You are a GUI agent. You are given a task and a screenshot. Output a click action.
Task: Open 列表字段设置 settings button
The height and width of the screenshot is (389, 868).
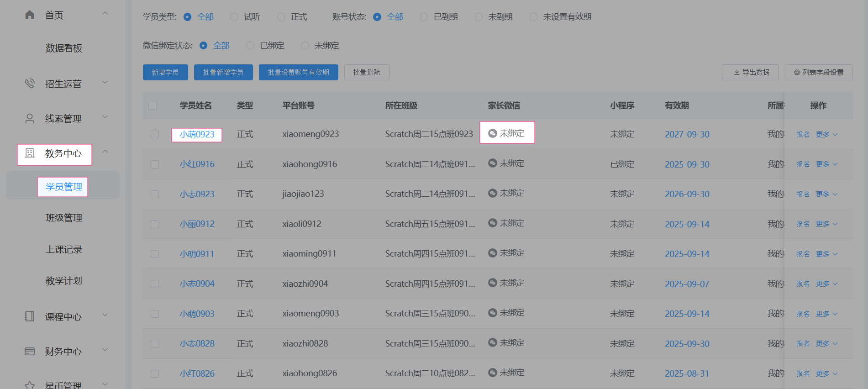coord(819,72)
